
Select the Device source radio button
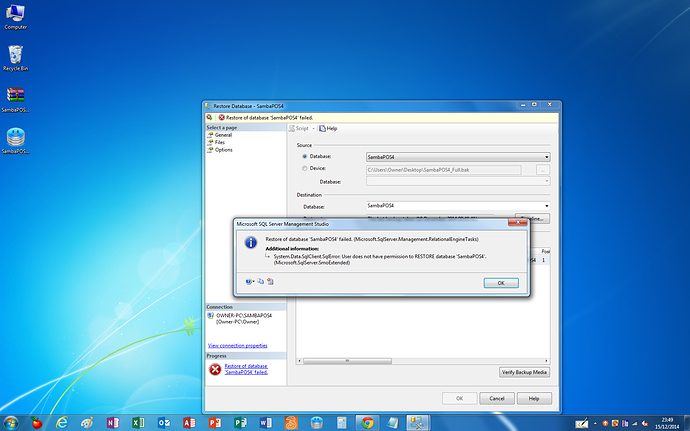point(304,169)
